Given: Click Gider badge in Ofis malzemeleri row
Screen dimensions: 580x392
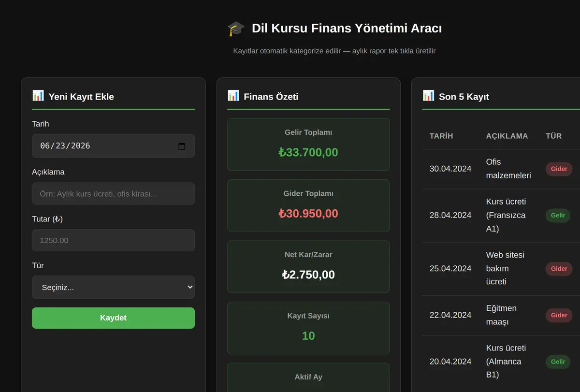Looking at the screenshot, I should point(559,169).
